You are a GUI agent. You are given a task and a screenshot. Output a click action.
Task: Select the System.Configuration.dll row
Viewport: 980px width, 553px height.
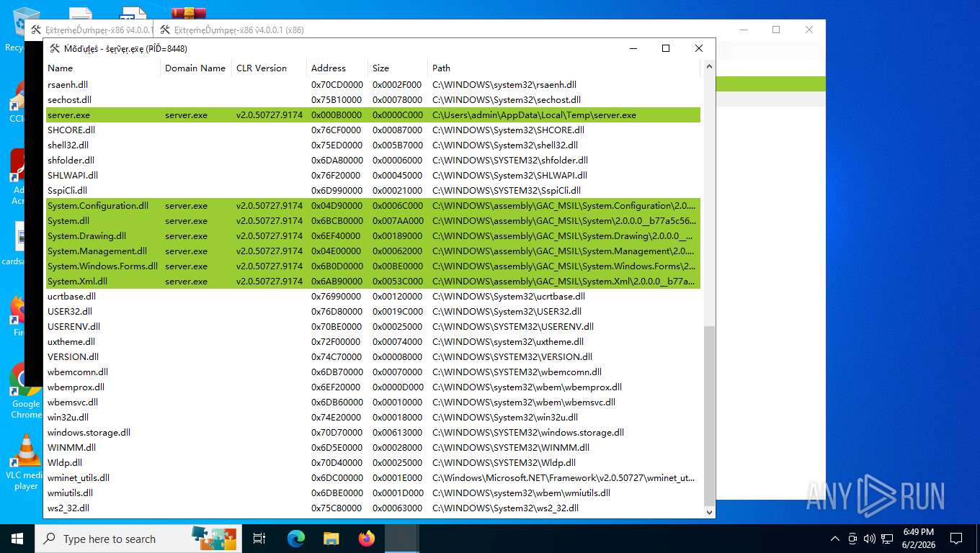tap(373, 206)
